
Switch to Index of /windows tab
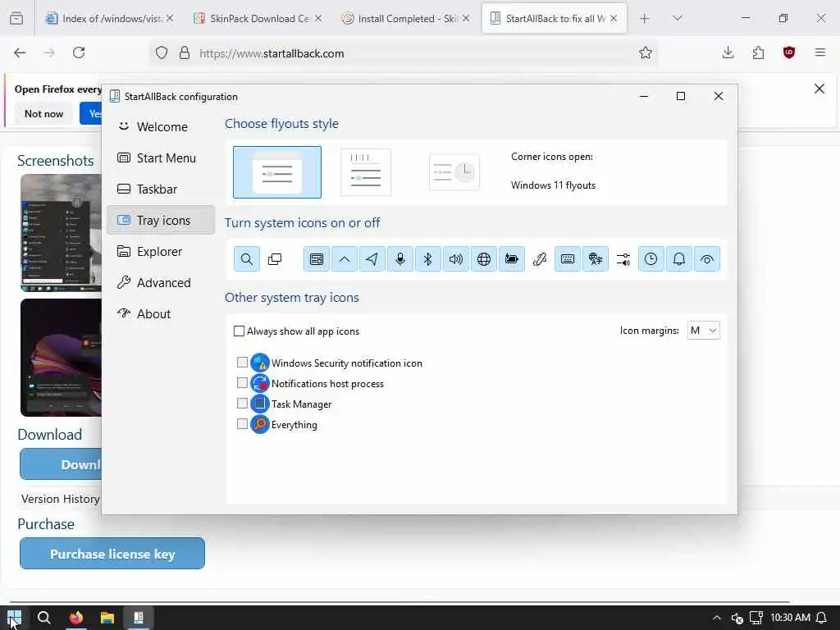click(x=109, y=18)
